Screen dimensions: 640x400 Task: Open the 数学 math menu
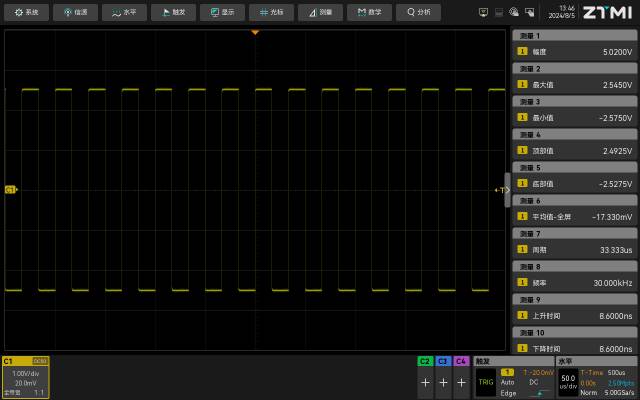(x=369, y=12)
